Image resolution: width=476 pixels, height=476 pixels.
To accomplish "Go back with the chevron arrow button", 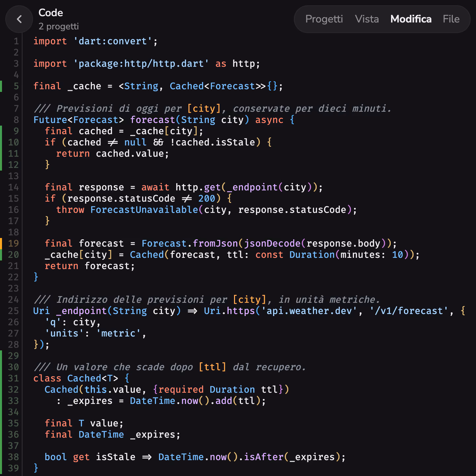I will pyautogui.click(x=19, y=19).
